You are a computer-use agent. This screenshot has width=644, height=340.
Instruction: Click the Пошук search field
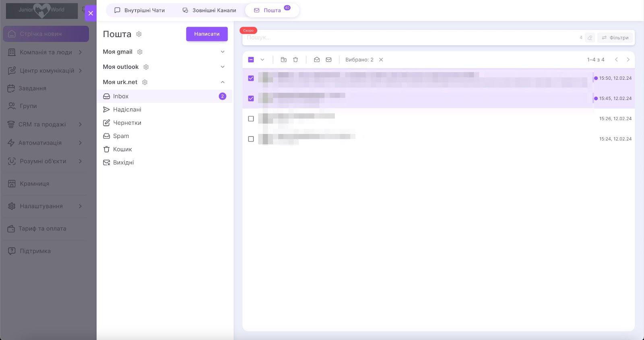point(411,37)
